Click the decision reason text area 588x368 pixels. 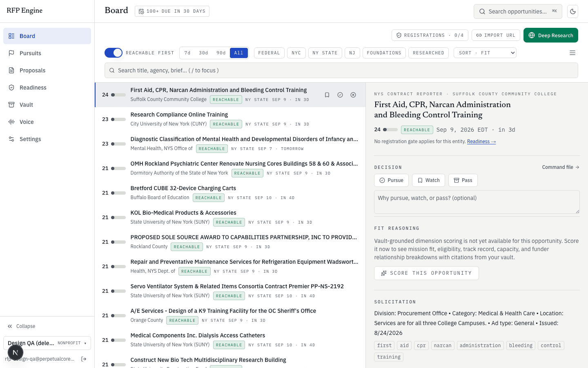tap(477, 202)
